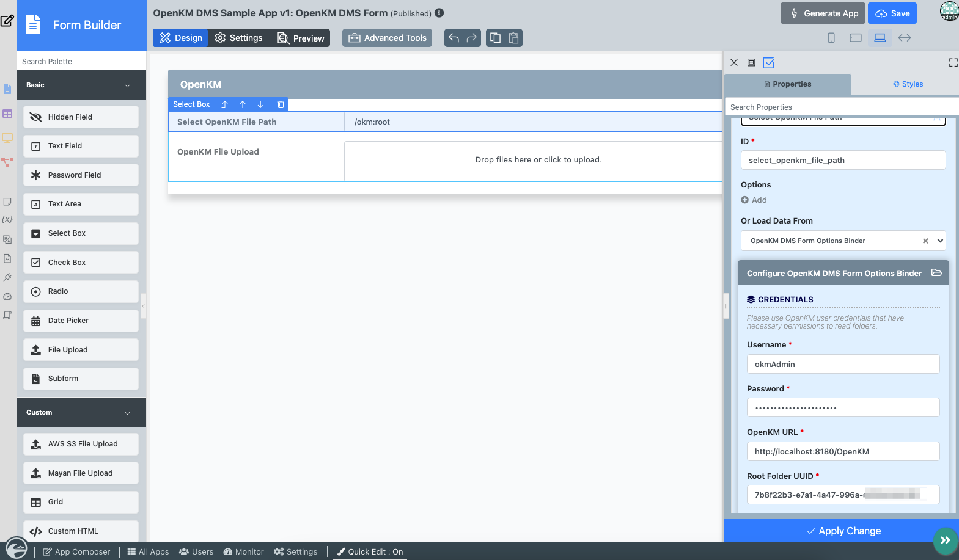Focus the Search Properties field
Viewport: 959px width, 560px height.
[x=842, y=107]
